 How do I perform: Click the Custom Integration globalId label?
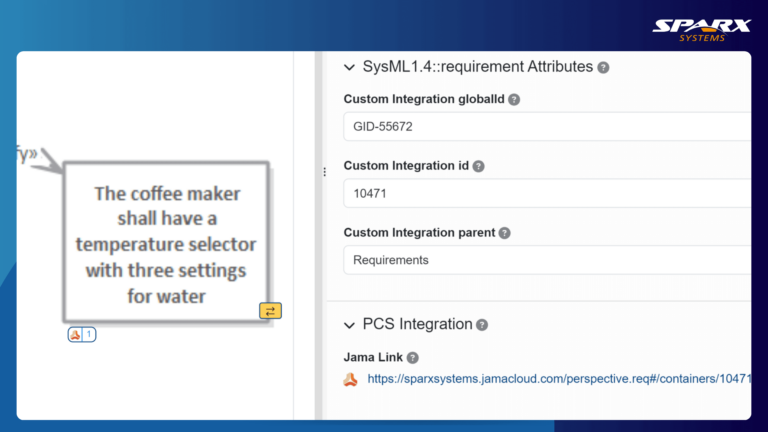click(x=424, y=99)
